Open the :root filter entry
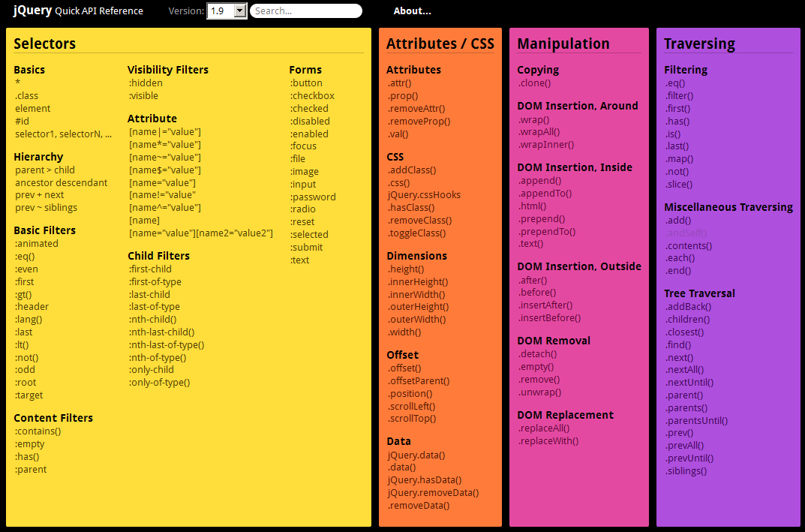This screenshot has width=805, height=532. pyautogui.click(x=26, y=382)
